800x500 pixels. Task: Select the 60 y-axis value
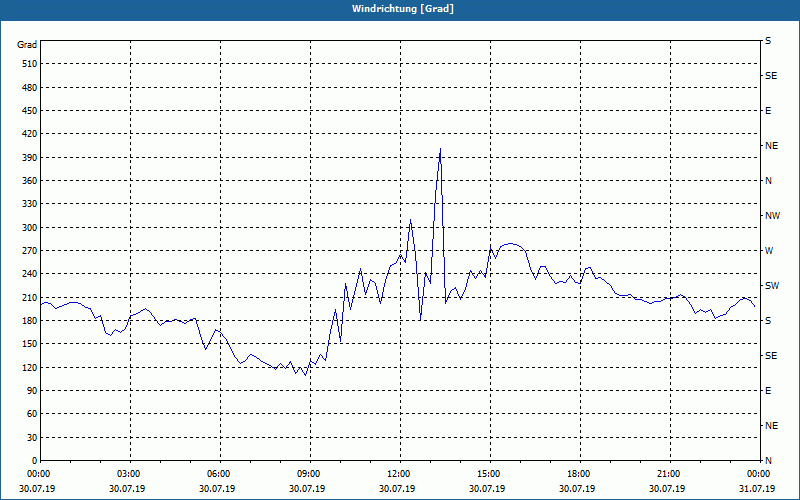coord(32,414)
